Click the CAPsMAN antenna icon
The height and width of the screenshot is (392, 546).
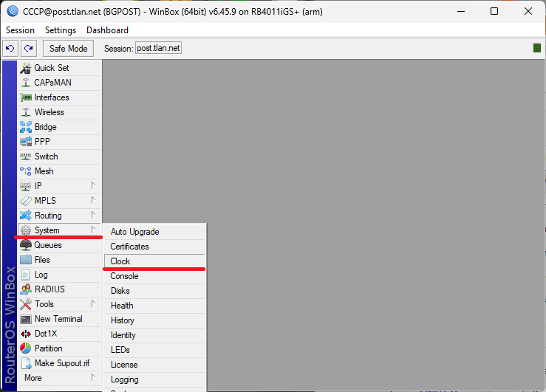26,83
